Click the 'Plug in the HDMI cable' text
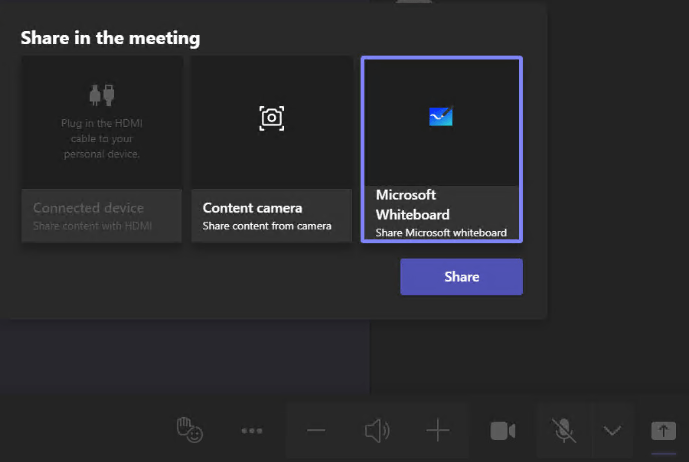Screen dimensions: 689x462 [x=100, y=138]
